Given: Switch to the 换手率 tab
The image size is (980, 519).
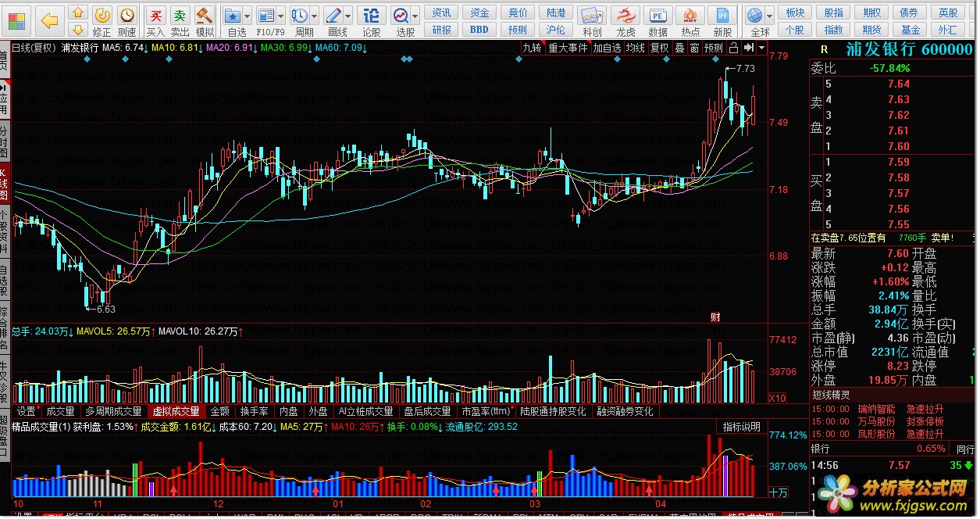Looking at the screenshot, I should pyautogui.click(x=254, y=411).
